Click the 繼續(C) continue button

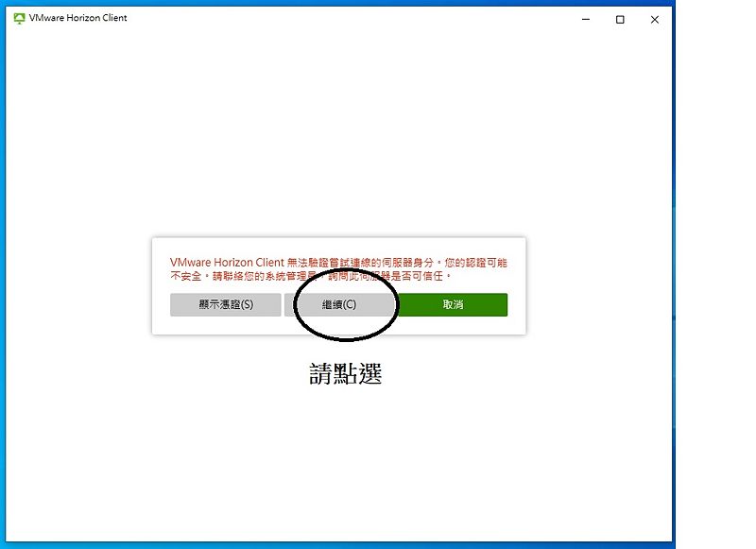[x=339, y=304]
